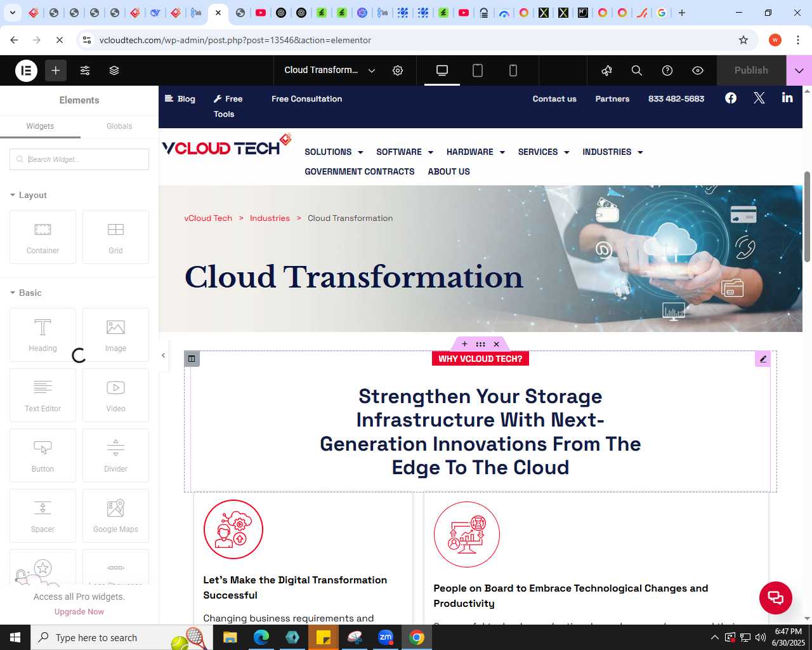Viewport: 812px width, 650px height.
Task: Click the section handle drag dots
Action: pos(480,344)
